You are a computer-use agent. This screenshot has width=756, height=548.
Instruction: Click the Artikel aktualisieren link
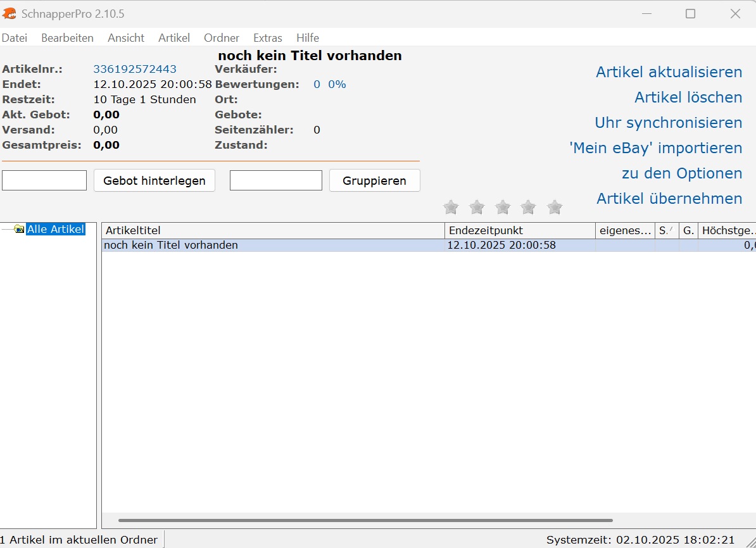tap(669, 72)
